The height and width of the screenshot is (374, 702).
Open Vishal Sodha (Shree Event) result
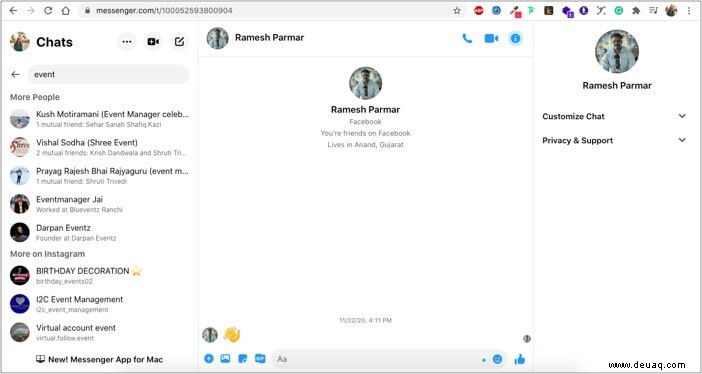coord(99,147)
